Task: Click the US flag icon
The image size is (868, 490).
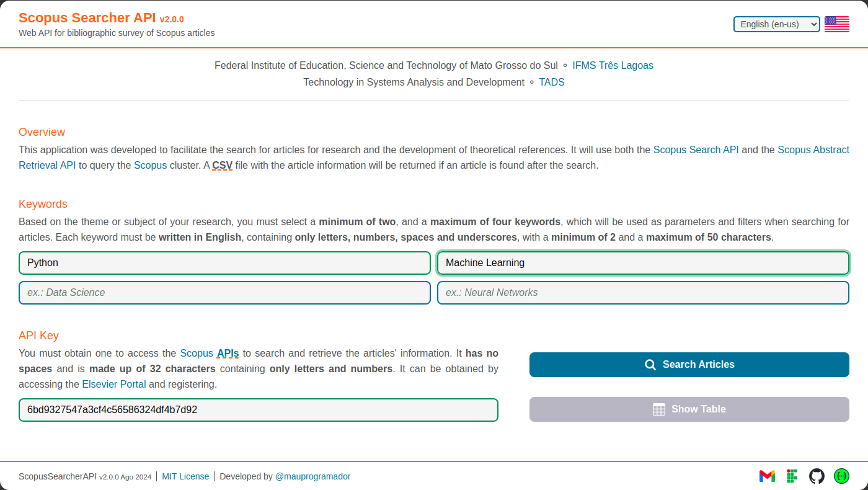Action: [836, 24]
